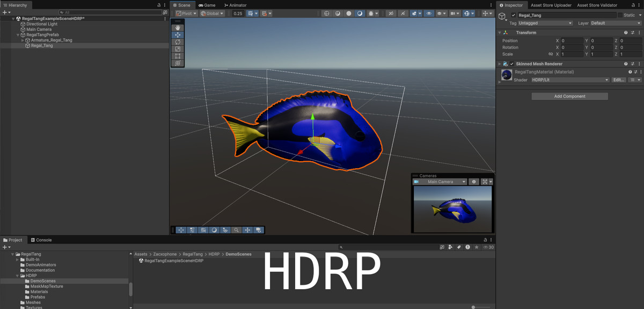Select the Move tool in scene tools
Image resolution: width=644 pixels, height=309 pixels.
[178, 34]
